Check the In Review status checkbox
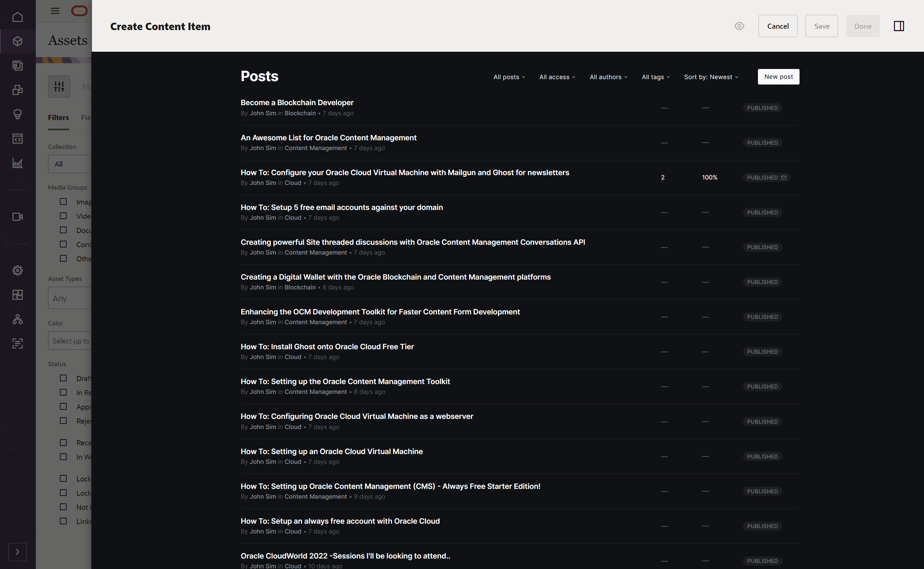Image resolution: width=924 pixels, height=569 pixels. (x=63, y=393)
